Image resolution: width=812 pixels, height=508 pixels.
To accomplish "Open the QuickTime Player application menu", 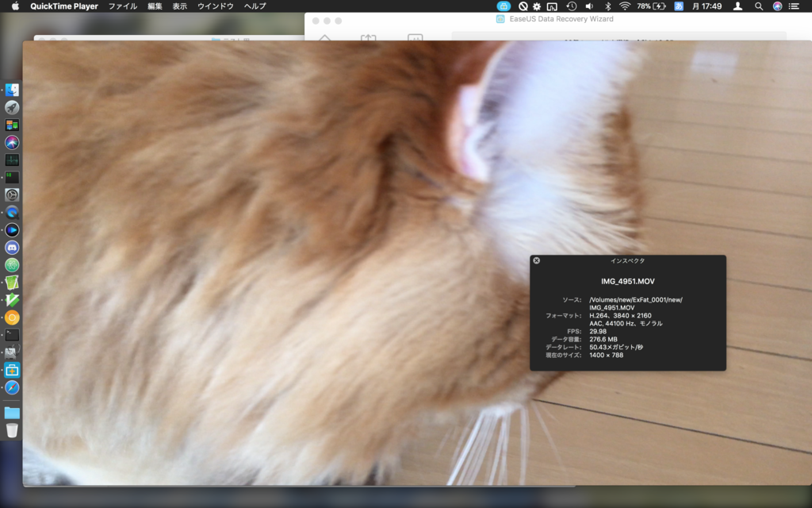I will click(x=64, y=6).
